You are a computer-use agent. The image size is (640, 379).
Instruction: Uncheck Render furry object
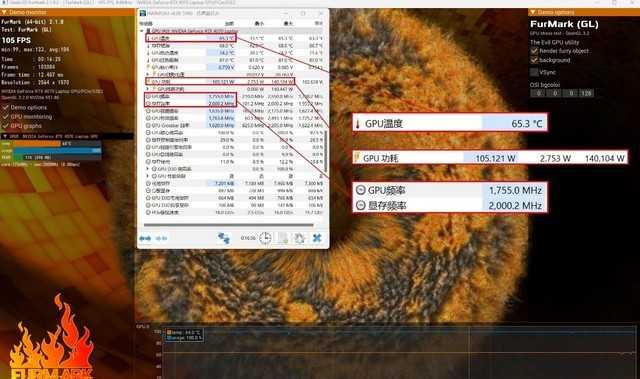534,51
